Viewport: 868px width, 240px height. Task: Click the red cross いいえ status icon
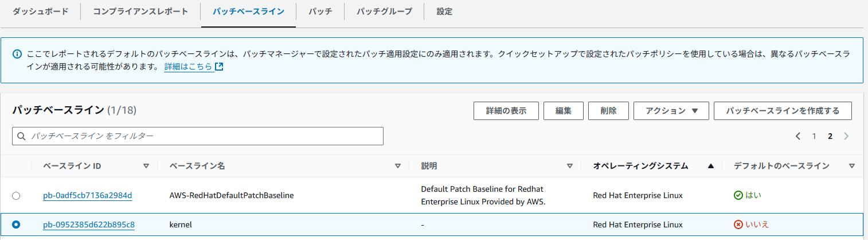[x=738, y=224]
